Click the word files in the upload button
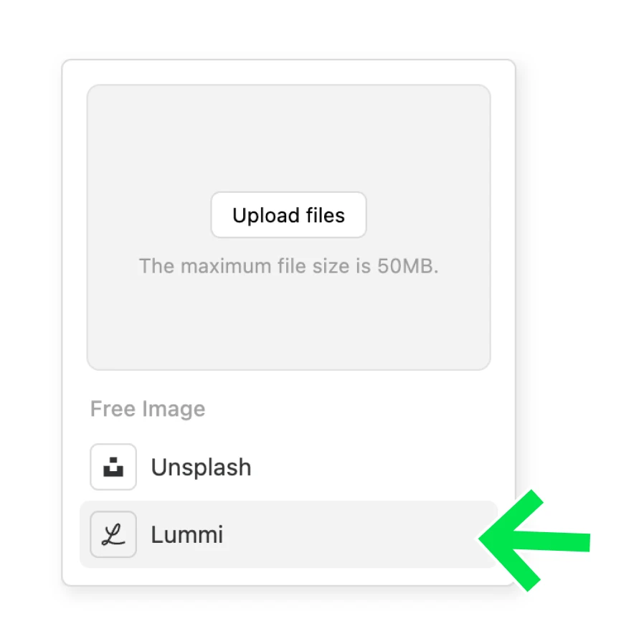This screenshot has width=644, height=644. pyautogui.click(x=326, y=215)
